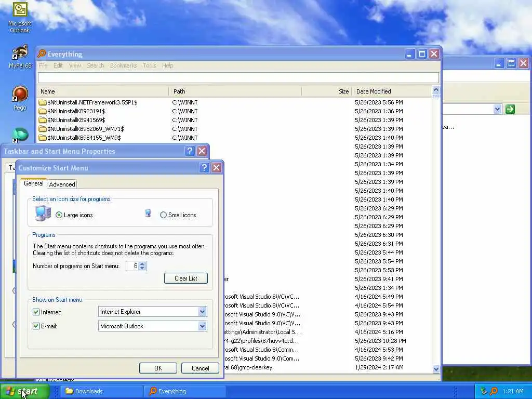Click the small icons computer preview image
532x399 pixels.
[148, 213]
